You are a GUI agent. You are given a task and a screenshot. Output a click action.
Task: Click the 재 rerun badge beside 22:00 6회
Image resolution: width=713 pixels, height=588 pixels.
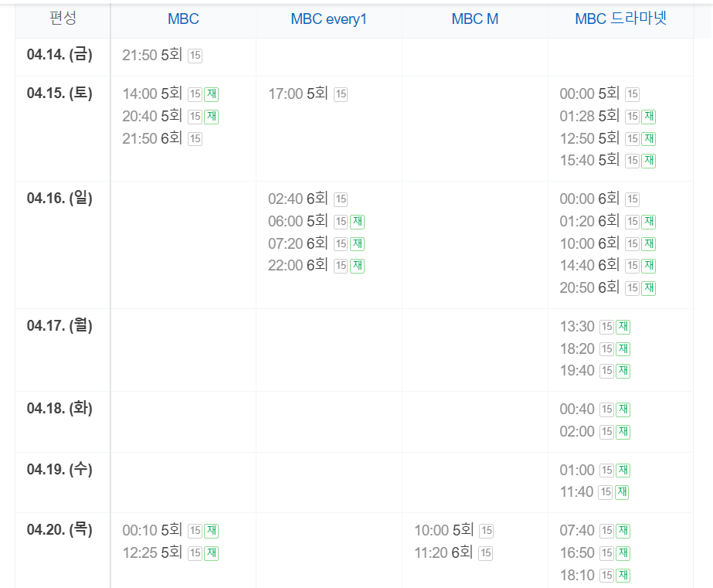(x=358, y=266)
